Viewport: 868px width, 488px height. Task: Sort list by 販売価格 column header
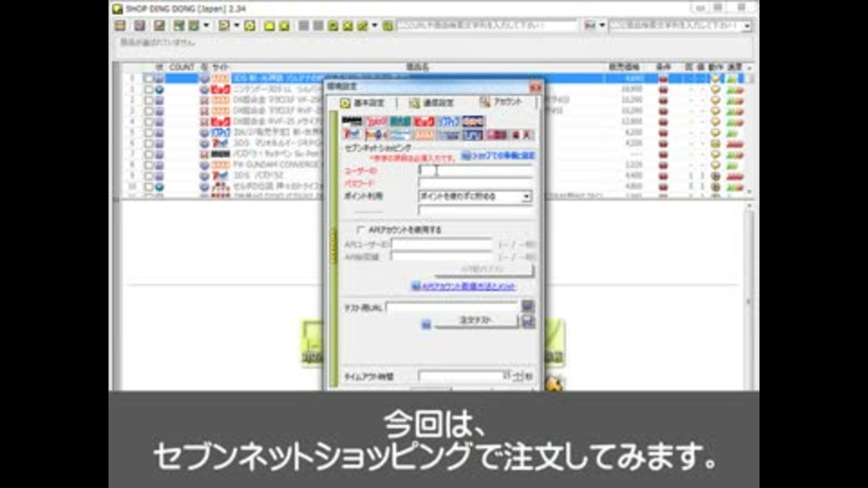624,67
